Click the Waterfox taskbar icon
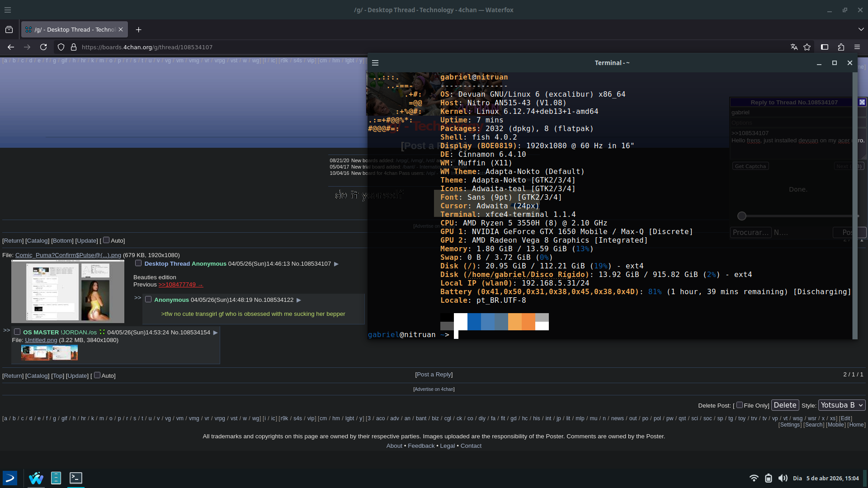This screenshot has width=868, height=488. coord(36,478)
